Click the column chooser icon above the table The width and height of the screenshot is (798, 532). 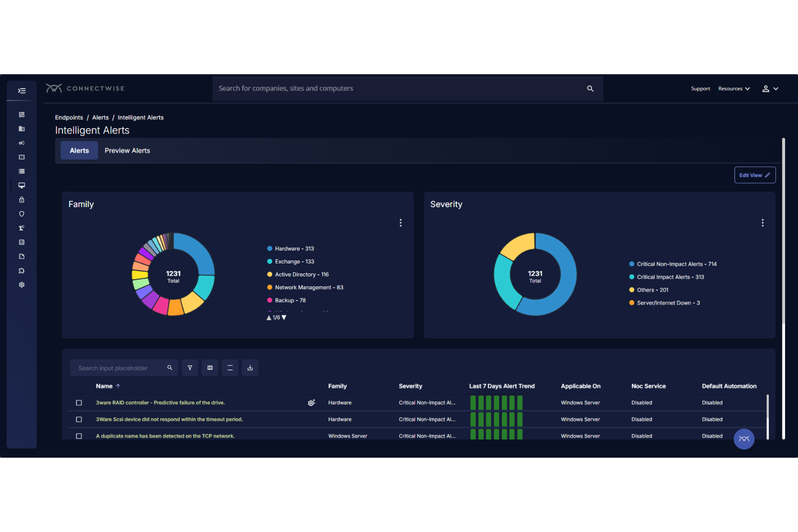click(210, 368)
